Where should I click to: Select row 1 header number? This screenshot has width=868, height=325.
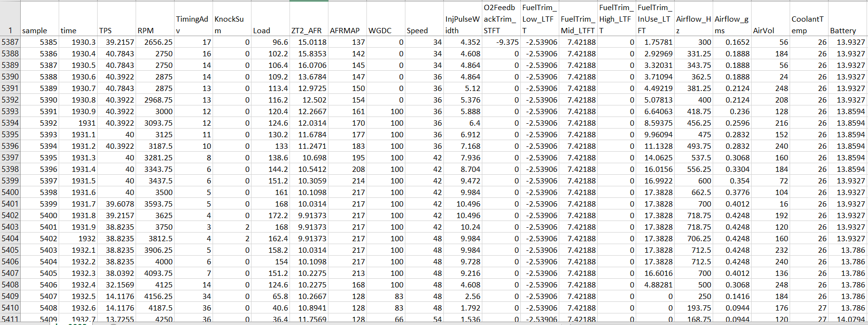coord(10,30)
